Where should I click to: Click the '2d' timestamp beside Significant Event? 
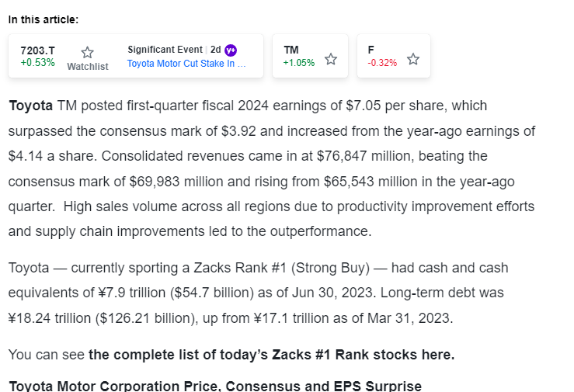[x=216, y=50]
